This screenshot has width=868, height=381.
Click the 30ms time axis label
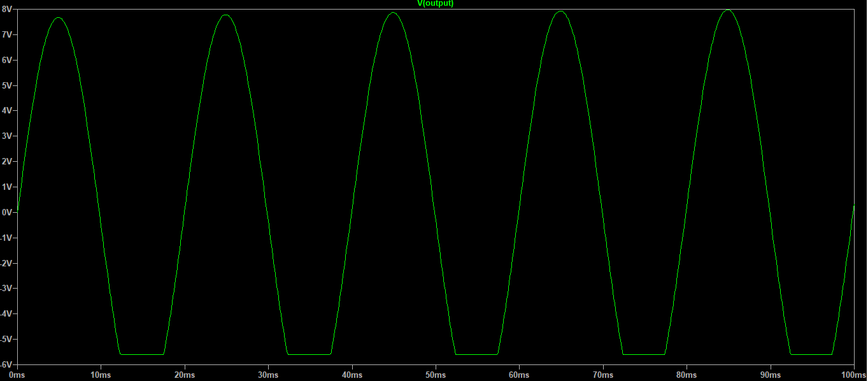268,375
